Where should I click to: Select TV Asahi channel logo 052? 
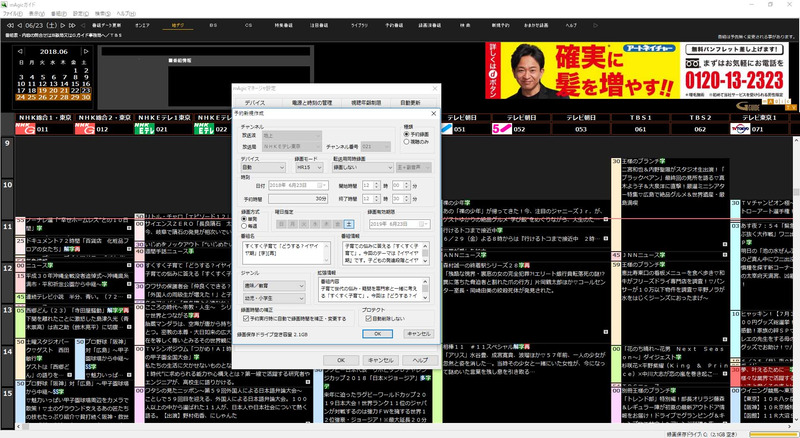pyautogui.click(x=502, y=129)
